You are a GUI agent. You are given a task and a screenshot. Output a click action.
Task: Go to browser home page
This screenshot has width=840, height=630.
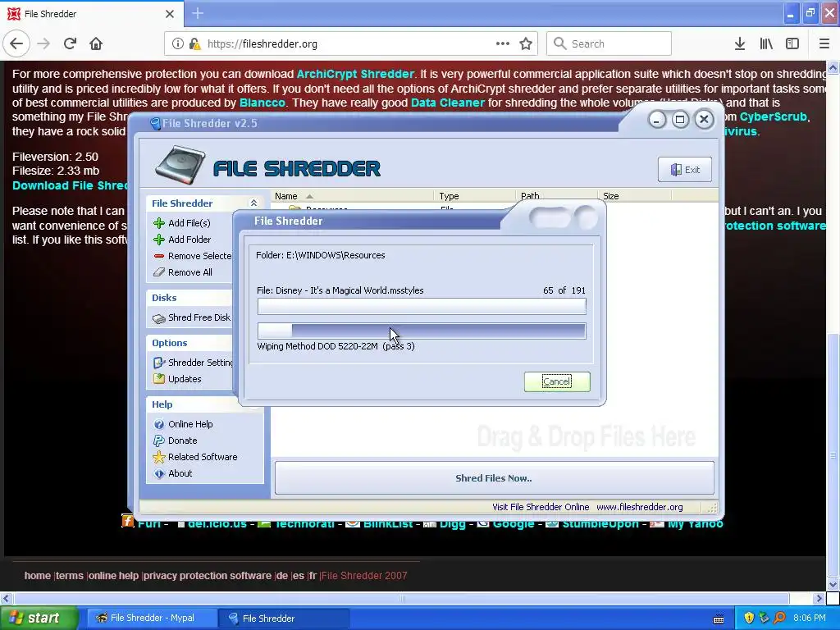click(x=96, y=43)
